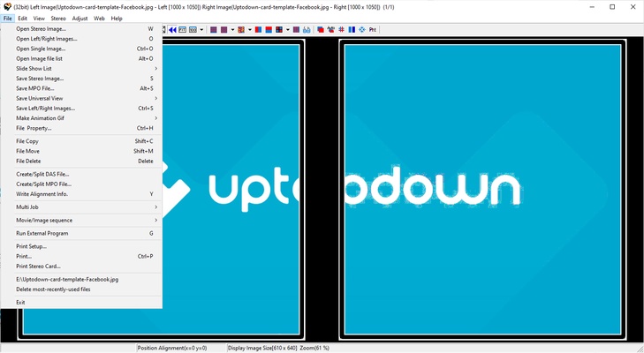
Task: Click 'Display Image Size[610 x 640]' status text
Action: [x=262, y=348]
